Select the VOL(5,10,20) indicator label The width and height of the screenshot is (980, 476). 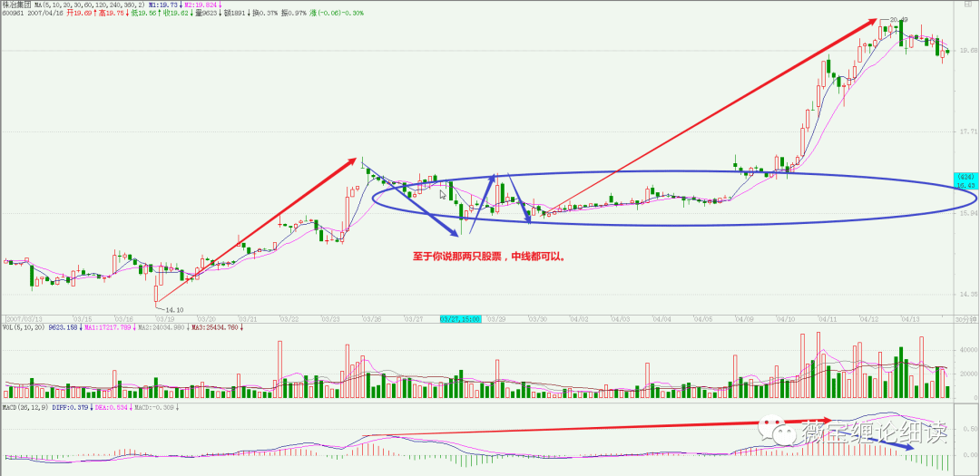tap(23, 327)
